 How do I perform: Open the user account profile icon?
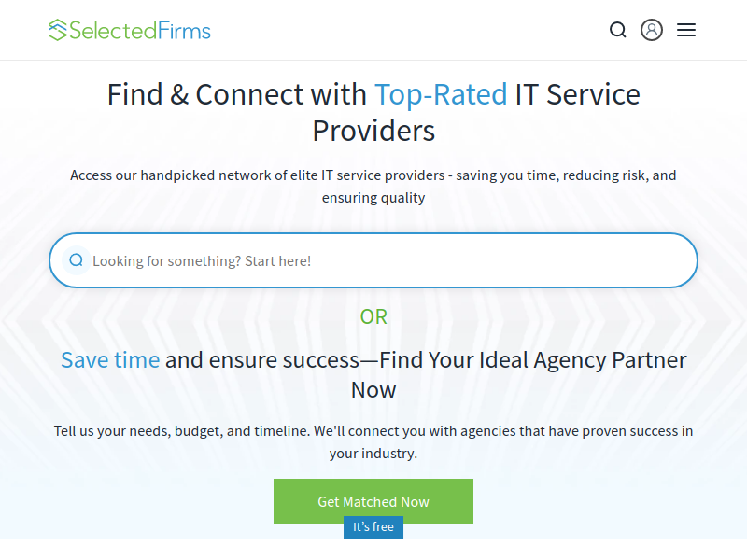click(651, 30)
